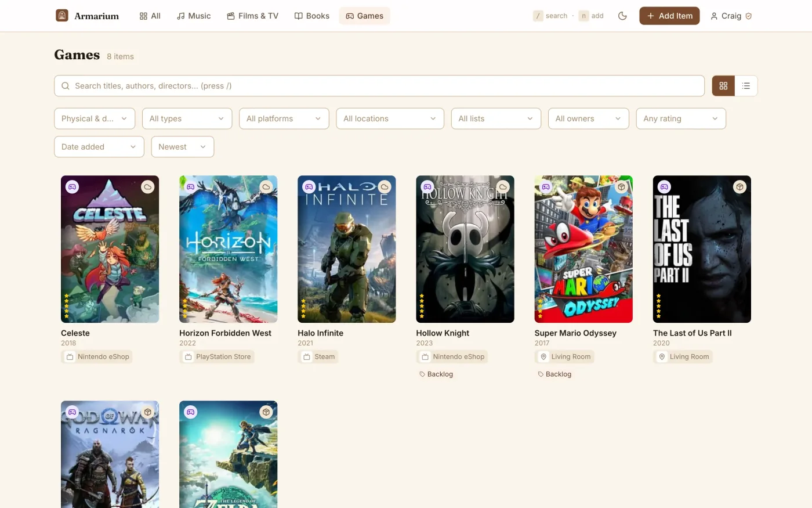Viewport: 812px width, 508px height.
Task: Click the Add Item button
Action: (669, 16)
